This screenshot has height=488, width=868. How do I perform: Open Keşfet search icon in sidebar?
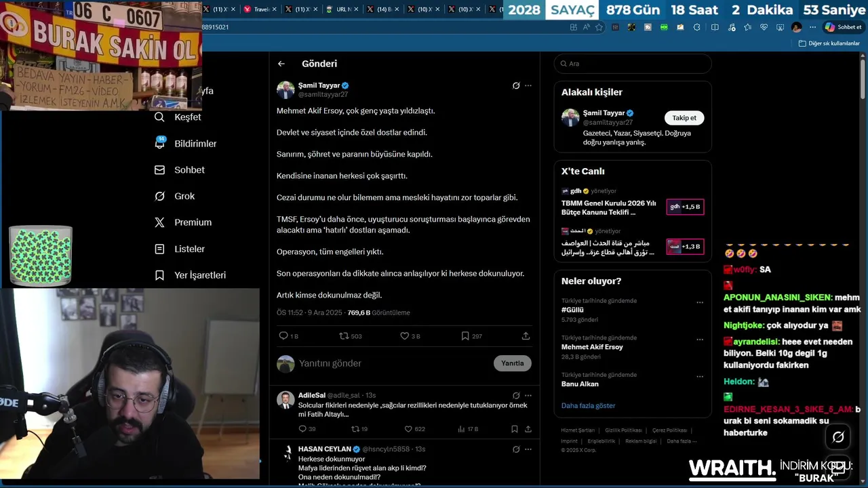tap(159, 117)
